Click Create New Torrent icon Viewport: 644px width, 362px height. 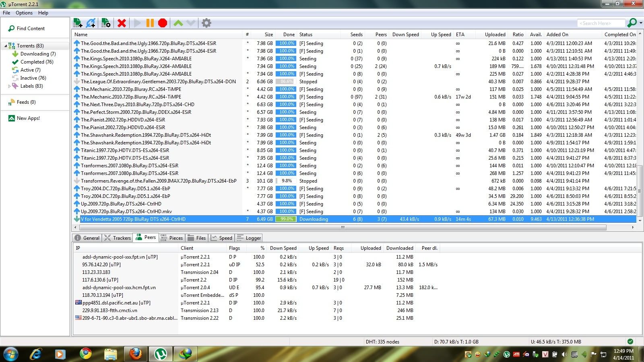(x=106, y=23)
